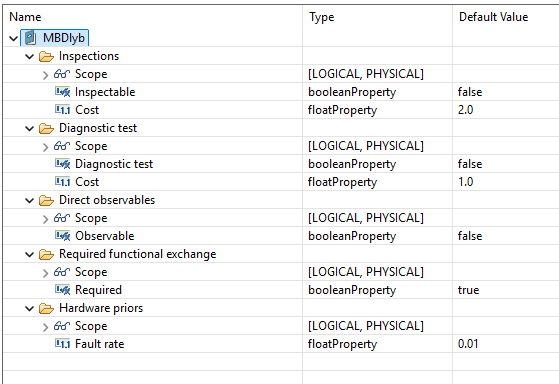Expand the Scope under Hardware priors

pyautogui.click(x=45, y=327)
